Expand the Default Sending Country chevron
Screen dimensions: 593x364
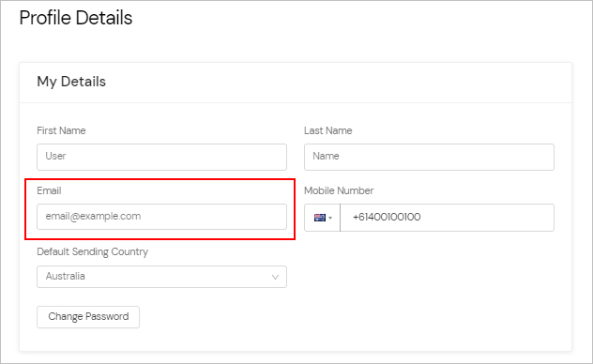click(x=275, y=277)
